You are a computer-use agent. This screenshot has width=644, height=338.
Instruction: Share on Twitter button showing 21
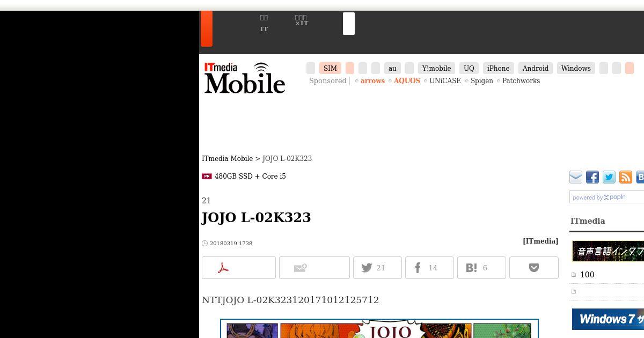tap(377, 268)
